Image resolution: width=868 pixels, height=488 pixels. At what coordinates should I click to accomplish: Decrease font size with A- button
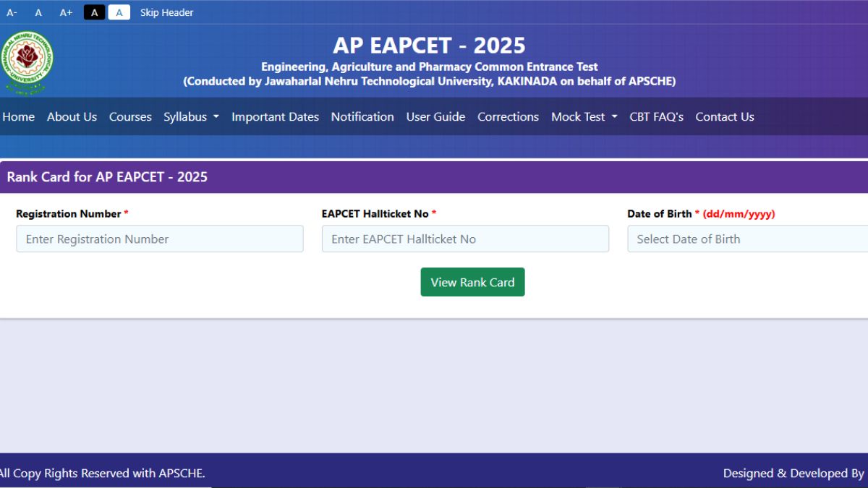click(12, 12)
